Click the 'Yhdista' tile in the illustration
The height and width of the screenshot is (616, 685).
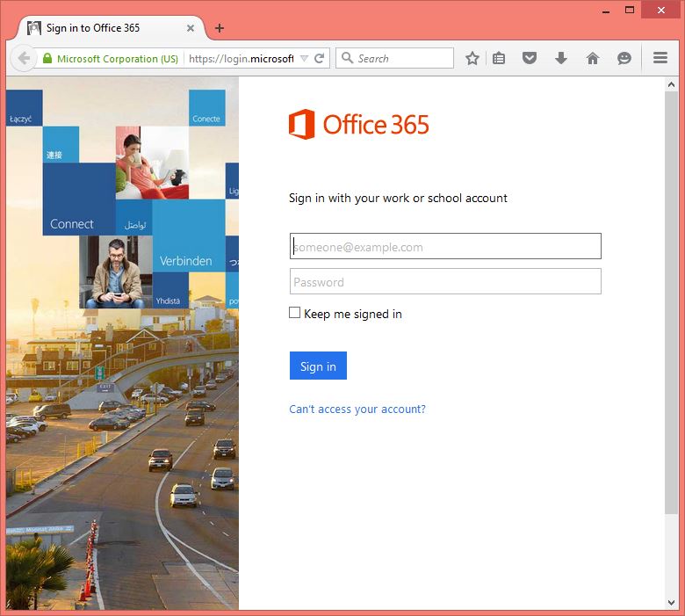(170, 290)
